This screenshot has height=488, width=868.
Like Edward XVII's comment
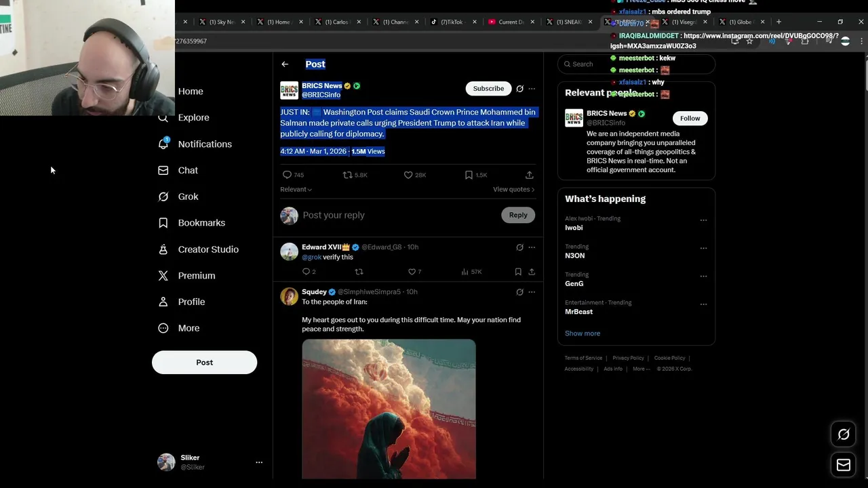(414, 272)
